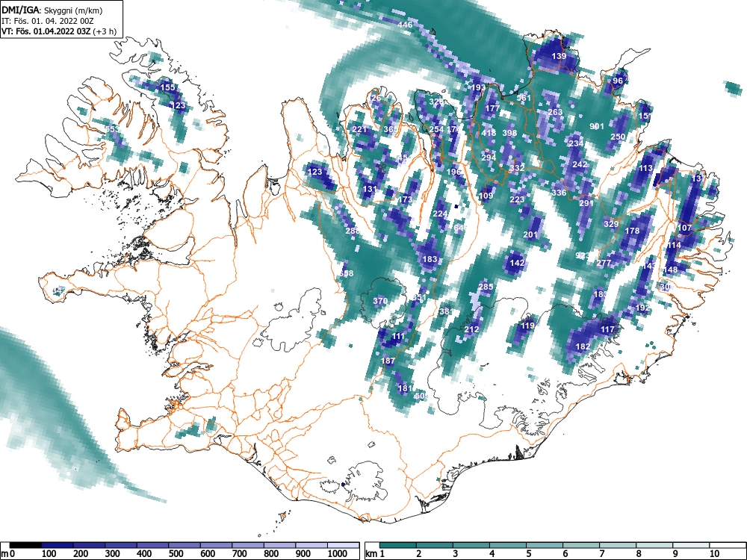Click the visibility value 288 on the map
The image size is (747, 560).
pyautogui.click(x=353, y=231)
